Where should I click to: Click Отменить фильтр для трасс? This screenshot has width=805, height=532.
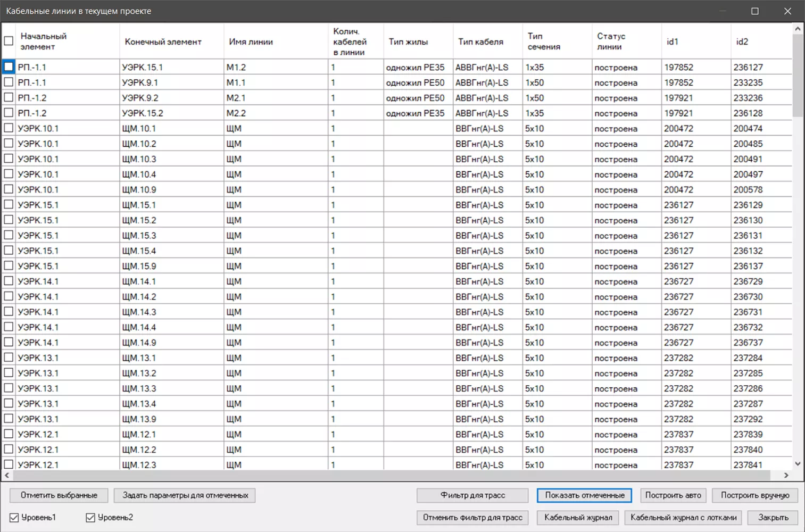pyautogui.click(x=472, y=517)
